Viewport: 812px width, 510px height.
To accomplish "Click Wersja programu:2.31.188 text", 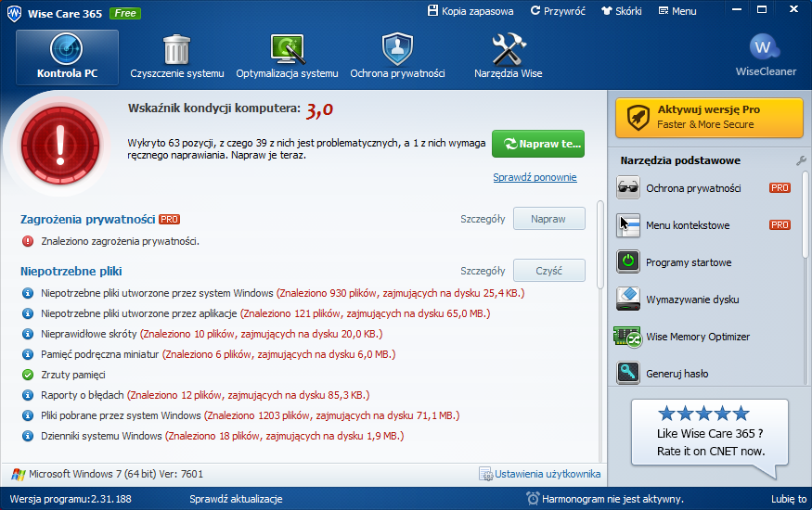I will (71, 499).
